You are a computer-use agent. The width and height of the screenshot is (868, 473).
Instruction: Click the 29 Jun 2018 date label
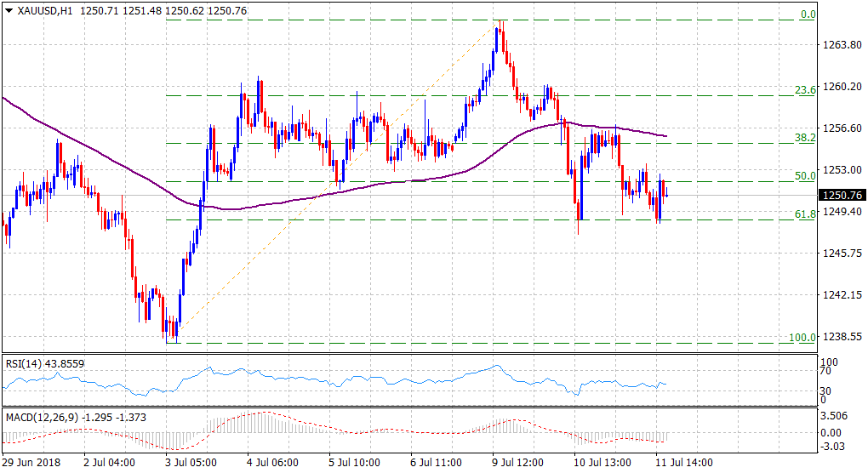point(31,463)
